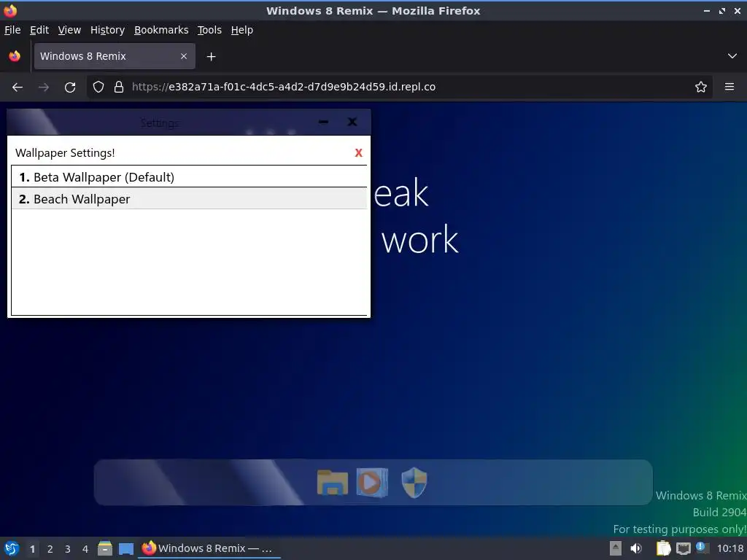Open File Explorer from the Remix dock
The height and width of the screenshot is (560, 747).
point(332,483)
